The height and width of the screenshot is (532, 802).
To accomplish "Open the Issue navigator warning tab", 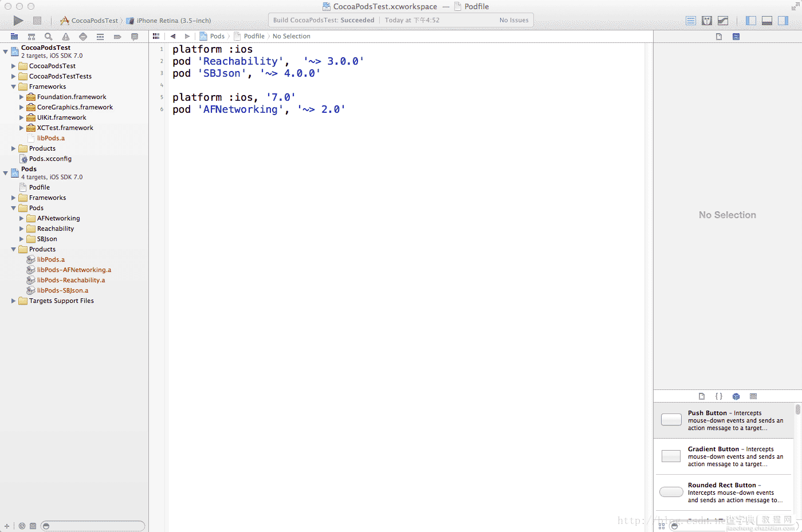I will (x=66, y=37).
